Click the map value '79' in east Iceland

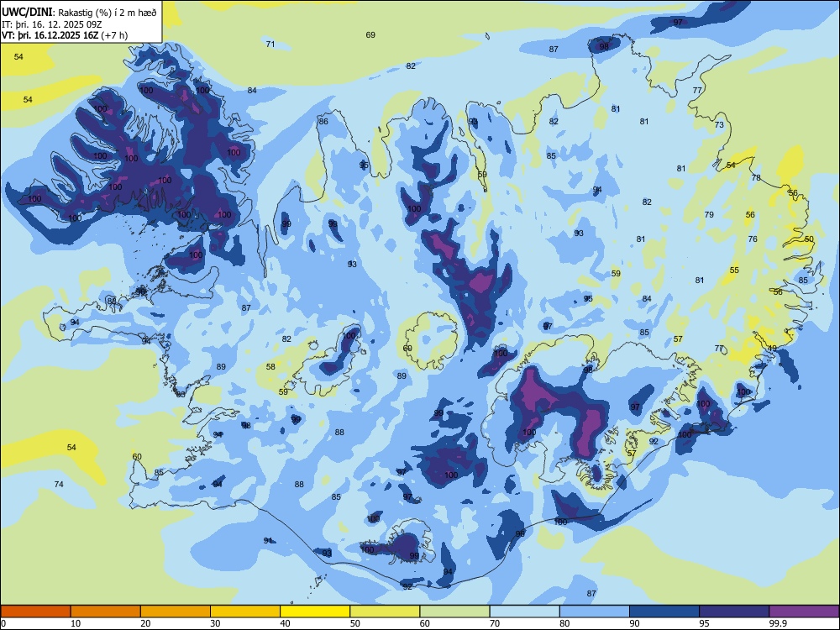709,214
